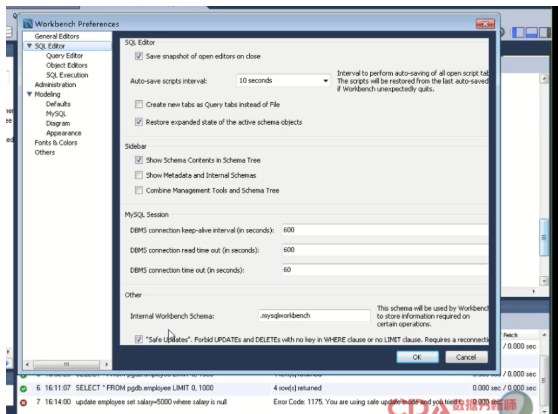Collapse the SQL Editor tree node
This screenshot has height=414, width=558.
[x=30, y=46]
